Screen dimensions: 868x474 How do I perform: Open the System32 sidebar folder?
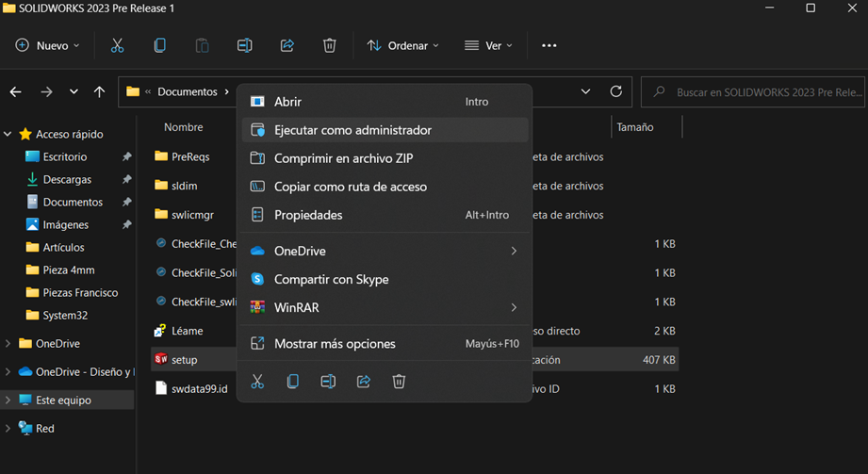click(x=65, y=315)
